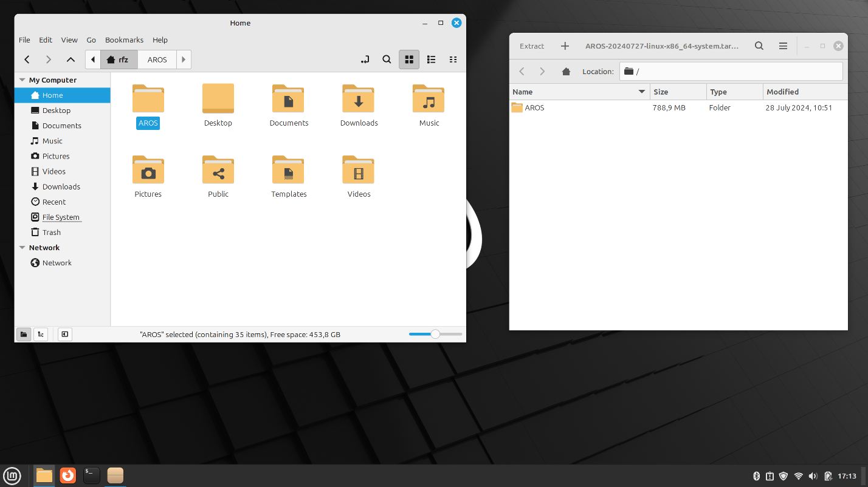The height and width of the screenshot is (487, 868).
Task: Switch to icon view
Action: pyautogui.click(x=409, y=60)
